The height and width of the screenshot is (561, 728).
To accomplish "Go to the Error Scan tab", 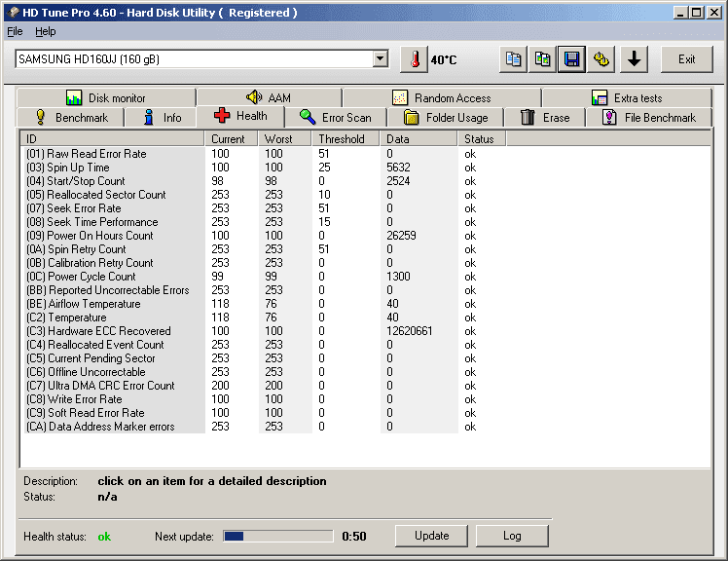I will (x=335, y=118).
